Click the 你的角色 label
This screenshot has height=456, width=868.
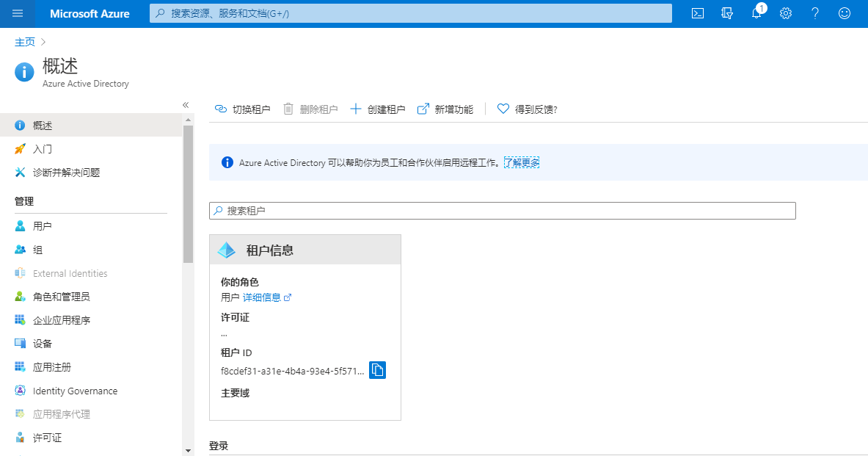click(x=240, y=282)
